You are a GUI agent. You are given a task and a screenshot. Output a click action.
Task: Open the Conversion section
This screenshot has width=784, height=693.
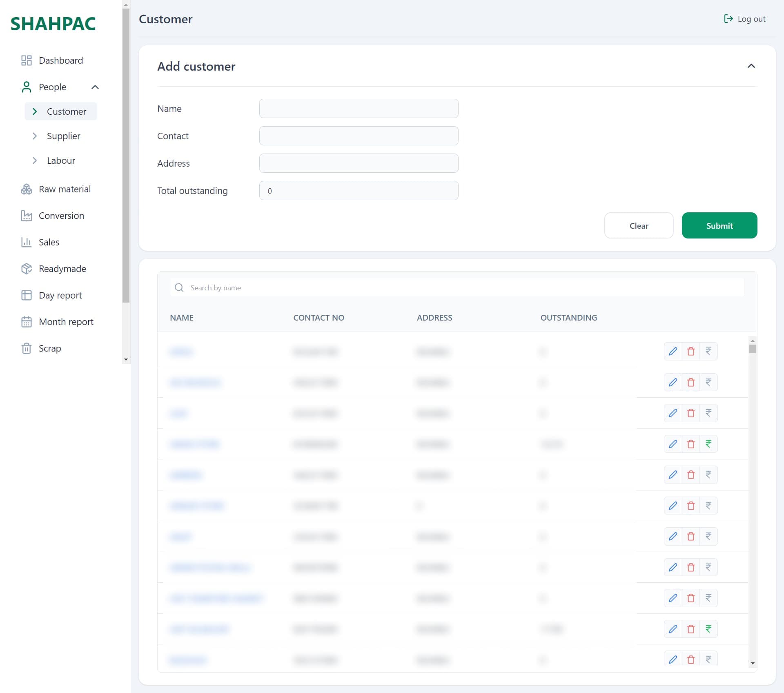61,216
